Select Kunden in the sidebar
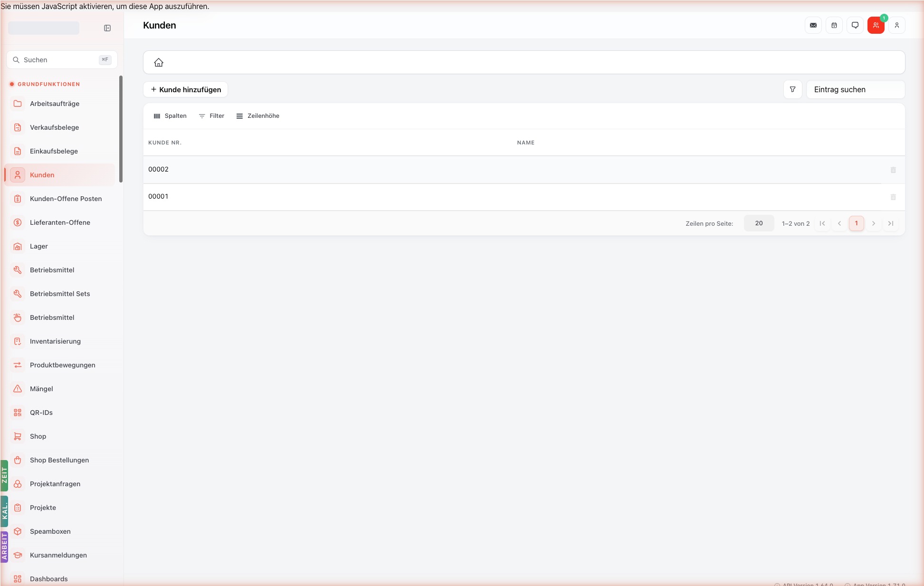Image resolution: width=924 pixels, height=586 pixels. point(60,175)
